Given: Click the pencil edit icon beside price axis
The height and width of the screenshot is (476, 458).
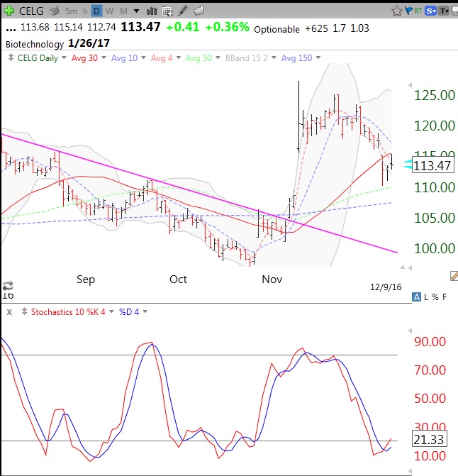Looking at the screenshot, I should tap(454, 276).
